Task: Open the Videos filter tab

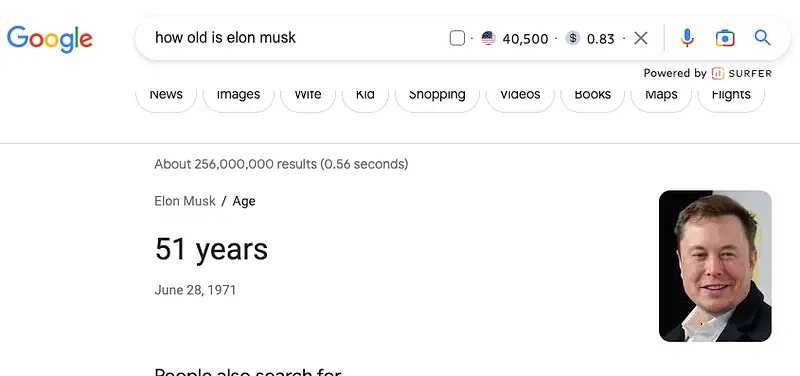Action: [x=520, y=94]
